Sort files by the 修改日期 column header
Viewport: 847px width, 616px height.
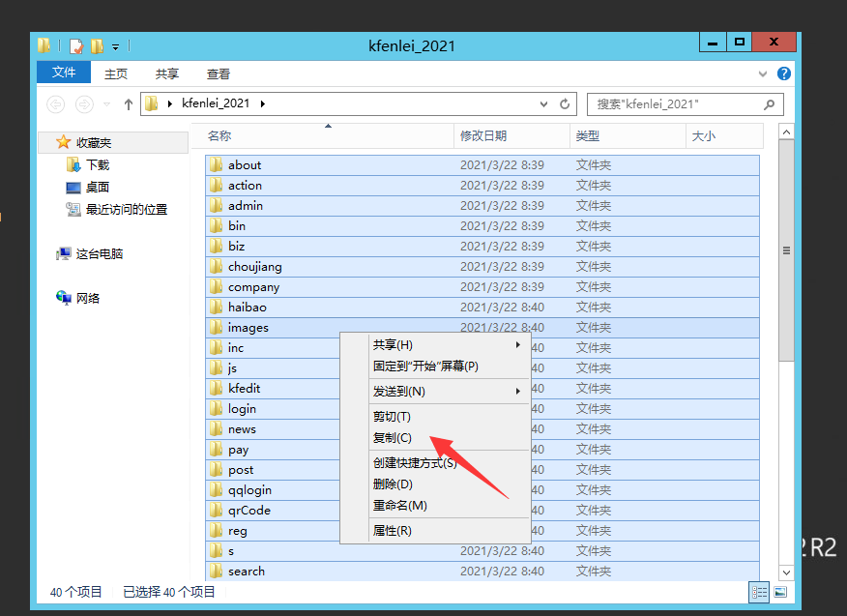coord(483,136)
